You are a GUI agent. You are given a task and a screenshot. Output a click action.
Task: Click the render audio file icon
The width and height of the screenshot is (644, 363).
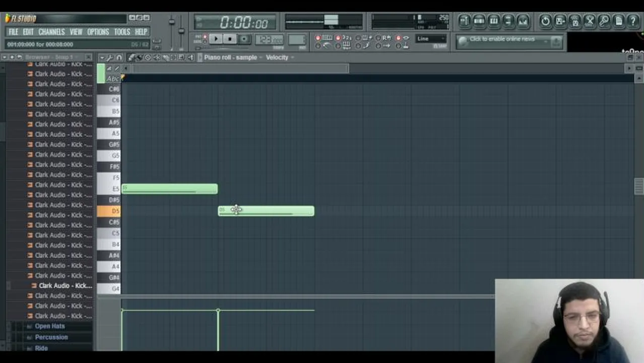tap(574, 21)
